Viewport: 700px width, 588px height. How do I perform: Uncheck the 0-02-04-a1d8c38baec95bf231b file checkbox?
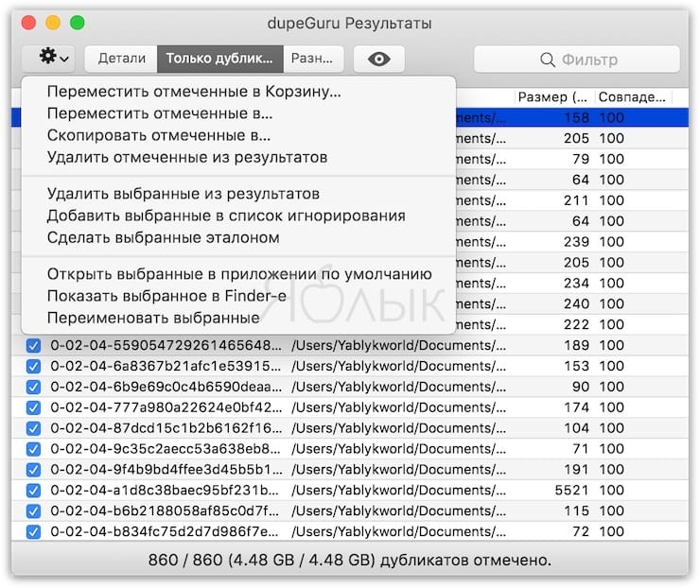point(33,491)
